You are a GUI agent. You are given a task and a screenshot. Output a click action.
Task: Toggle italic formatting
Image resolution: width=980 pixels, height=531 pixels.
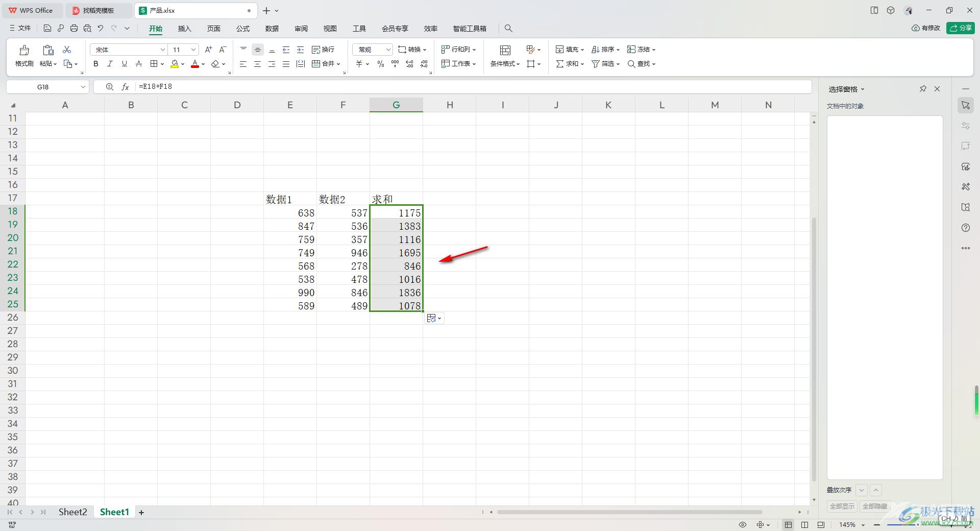[x=110, y=64]
